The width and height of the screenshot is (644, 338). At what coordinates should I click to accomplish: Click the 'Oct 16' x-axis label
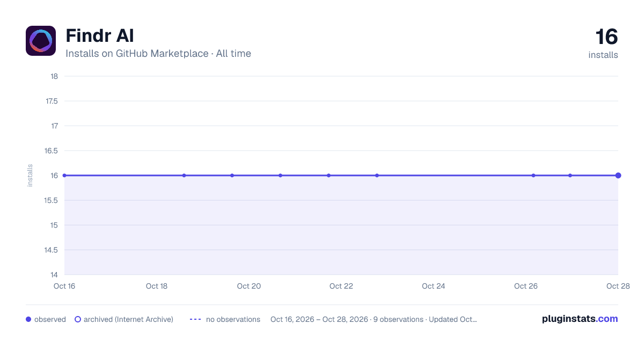[x=64, y=286]
